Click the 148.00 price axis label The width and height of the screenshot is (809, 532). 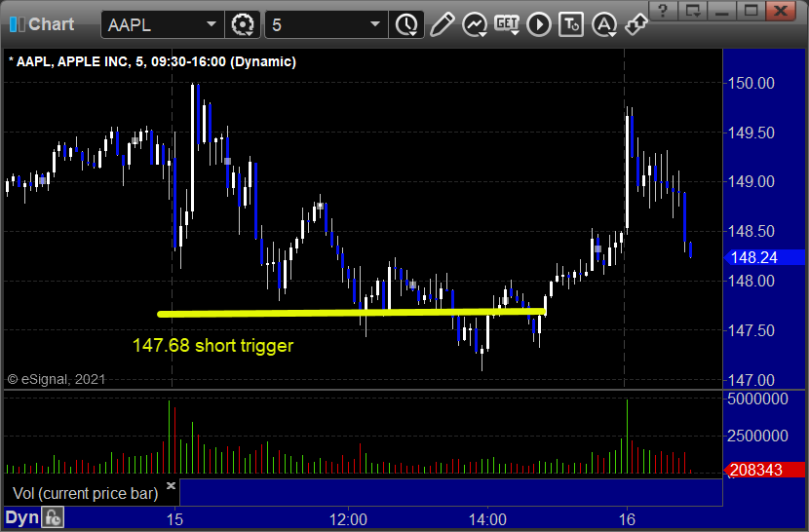click(x=751, y=282)
